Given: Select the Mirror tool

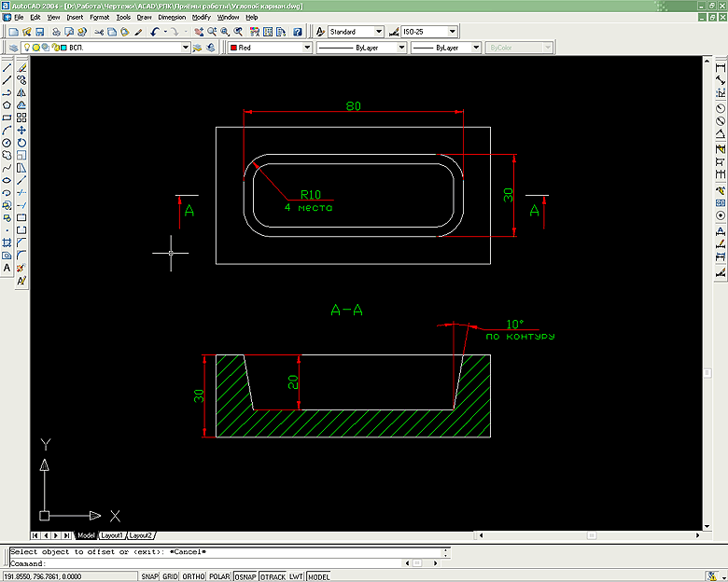Looking at the screenshot, I should coord(21,93).
